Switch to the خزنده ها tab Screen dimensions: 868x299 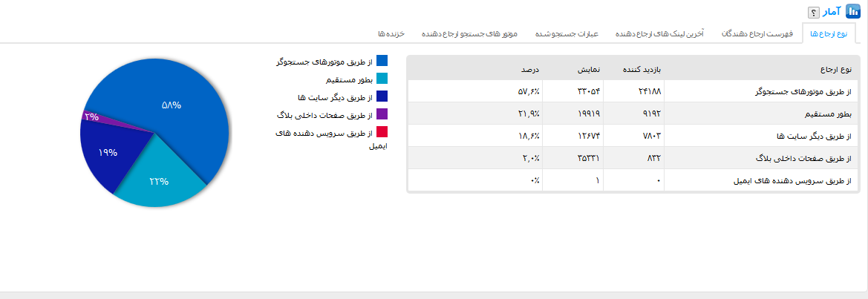(x=391, y=33)
